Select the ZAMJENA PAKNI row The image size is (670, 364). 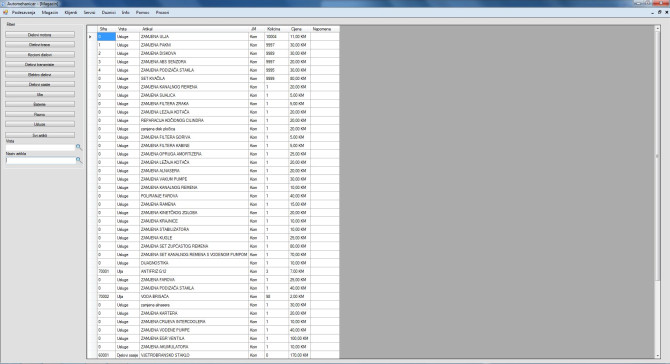213,45
